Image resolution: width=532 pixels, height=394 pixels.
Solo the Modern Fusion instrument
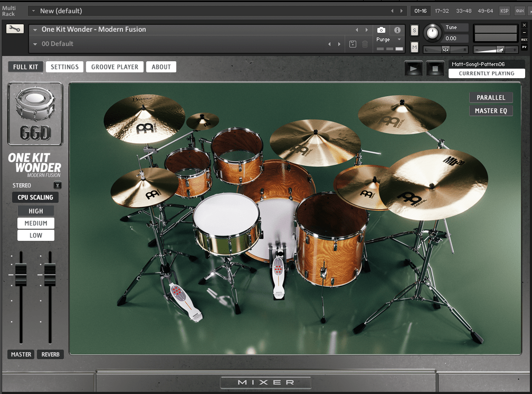point(413,30)
